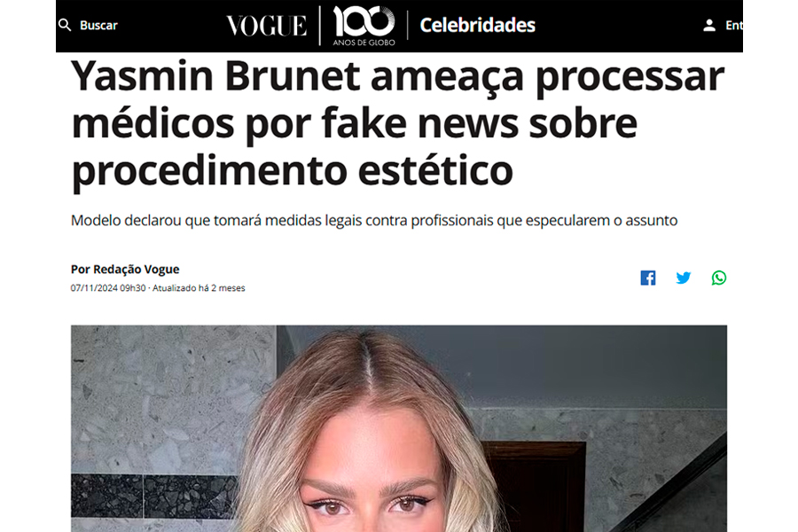Click the name Yasmin Brunet in the headline
This screenshot has height=532, width=798.
coord(215,75)
